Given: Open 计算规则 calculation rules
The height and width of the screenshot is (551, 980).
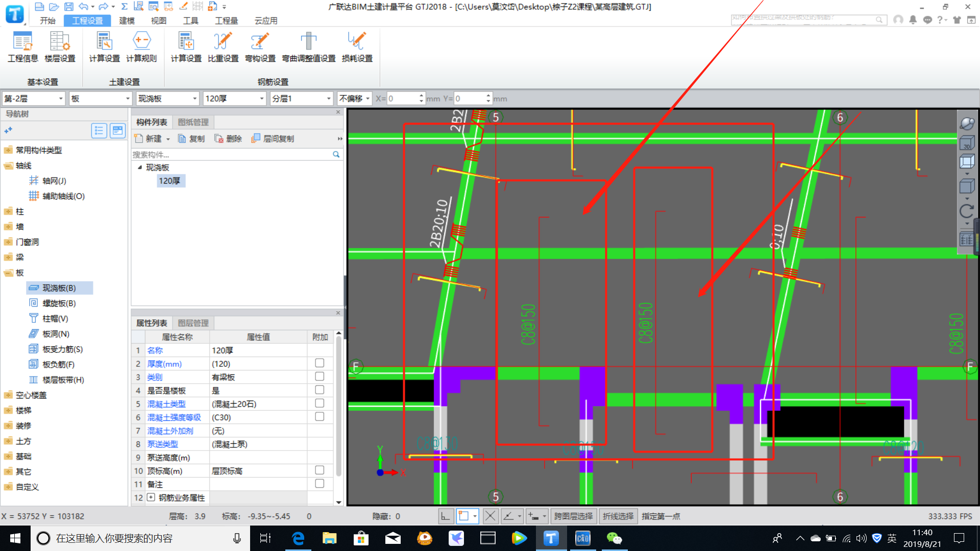Looking at the screenshot, I should coord(141,47).
